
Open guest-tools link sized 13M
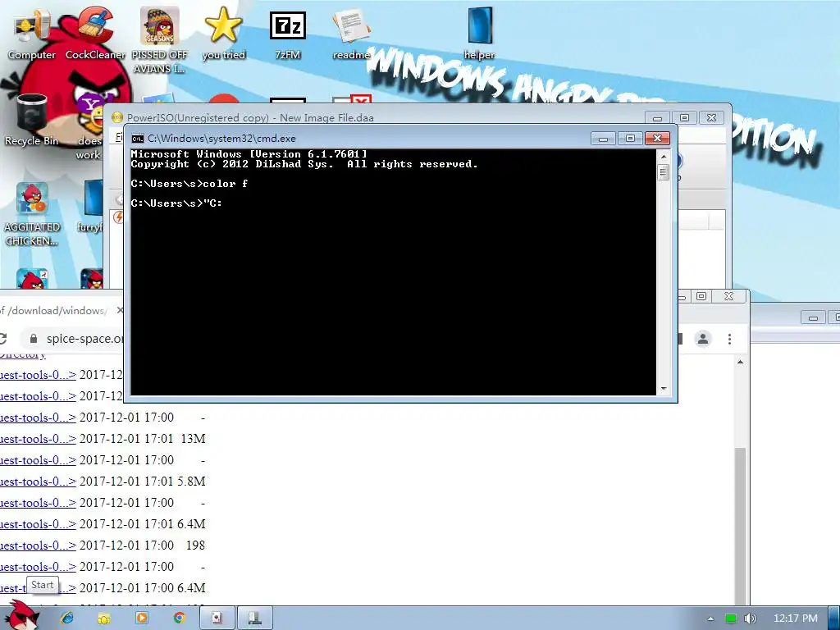[x=38, y=439]
